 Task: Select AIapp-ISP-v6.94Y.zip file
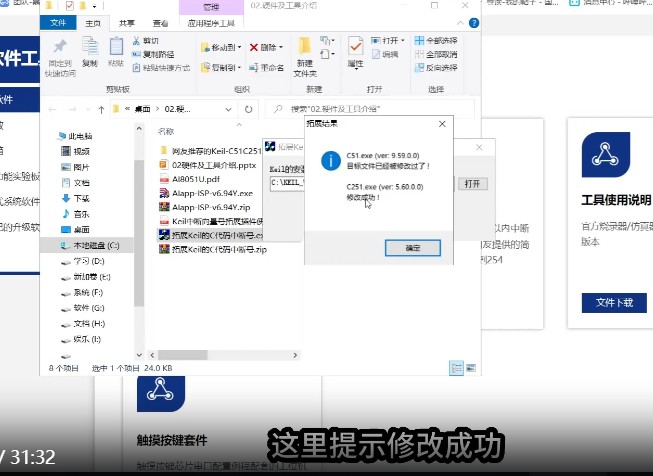click(x=205, y=207)
